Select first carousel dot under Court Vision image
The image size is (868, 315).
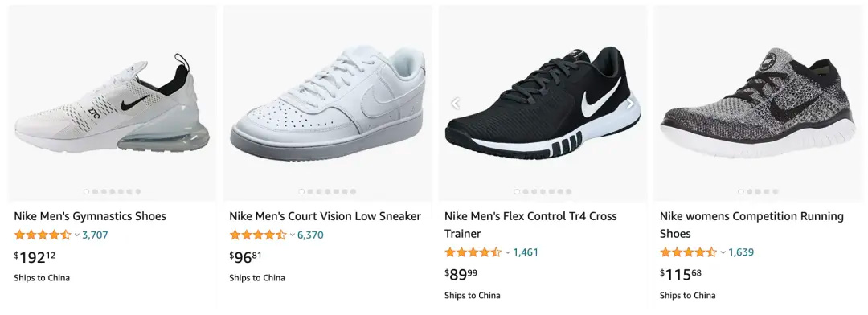[x=301, y=191]
